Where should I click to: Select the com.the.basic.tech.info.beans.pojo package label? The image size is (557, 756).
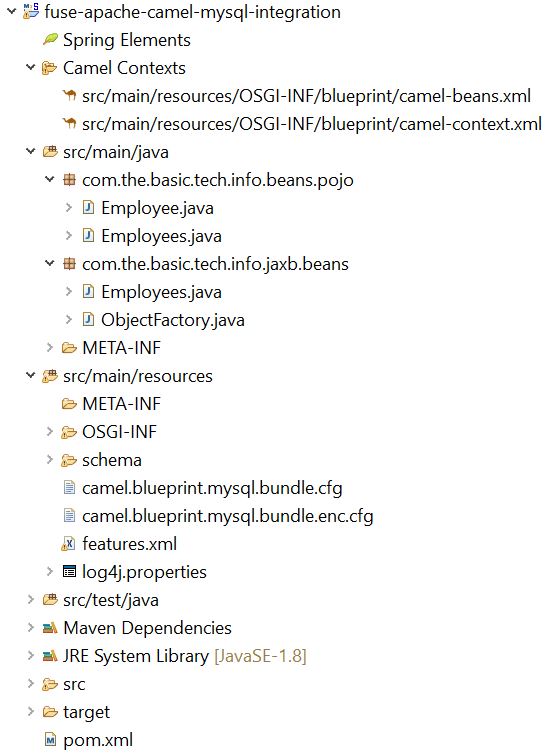pos(218,180)
